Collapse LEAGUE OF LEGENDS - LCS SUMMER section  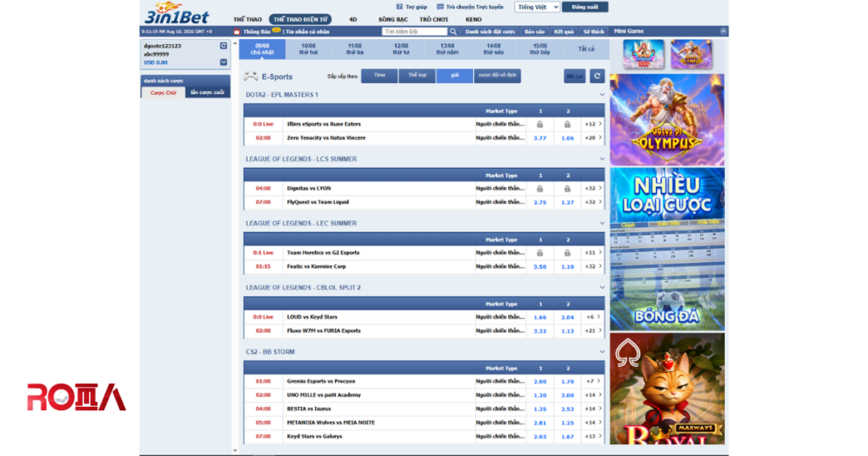(x=602, y=158)
